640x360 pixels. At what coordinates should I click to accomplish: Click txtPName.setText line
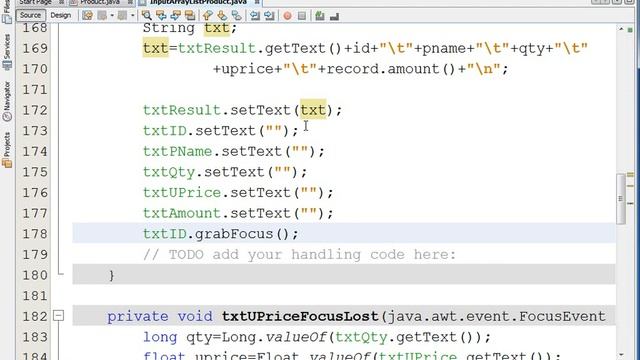click(234, 151)
